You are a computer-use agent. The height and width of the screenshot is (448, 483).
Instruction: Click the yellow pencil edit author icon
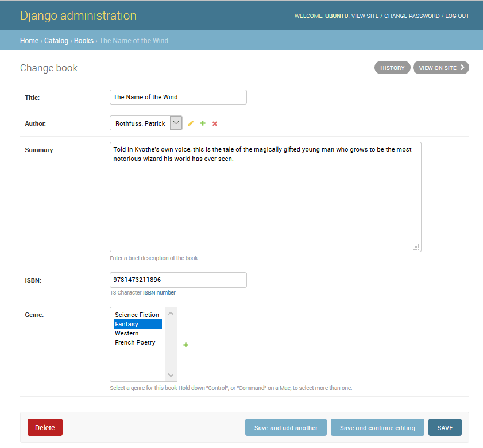click(x=191, y=123)
